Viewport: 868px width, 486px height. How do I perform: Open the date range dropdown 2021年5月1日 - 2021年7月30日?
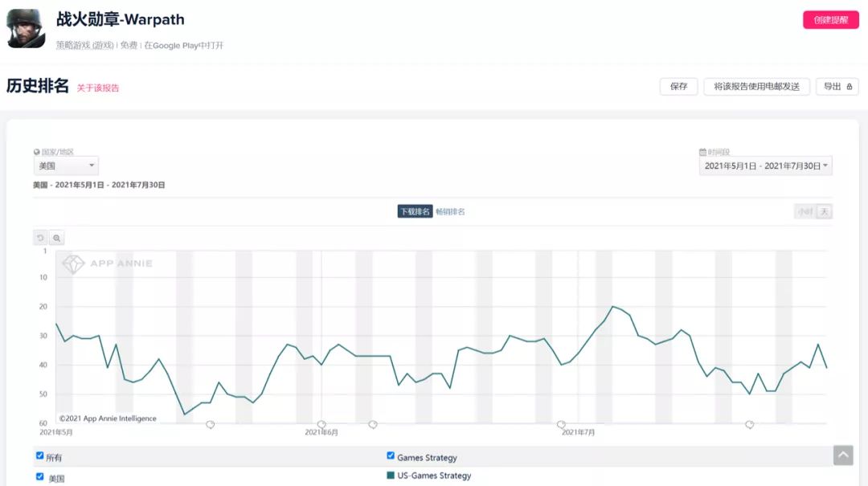click(766, 165)
